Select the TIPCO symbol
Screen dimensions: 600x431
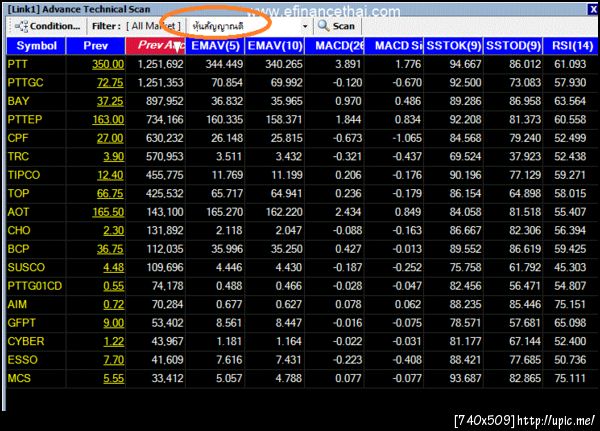point(24,175)
